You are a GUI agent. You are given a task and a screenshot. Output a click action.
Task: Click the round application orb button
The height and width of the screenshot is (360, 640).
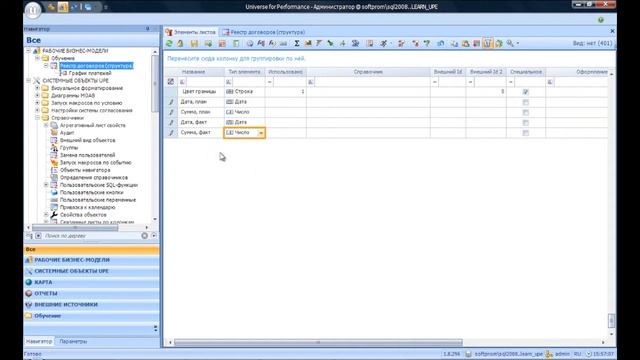point(33,9)
